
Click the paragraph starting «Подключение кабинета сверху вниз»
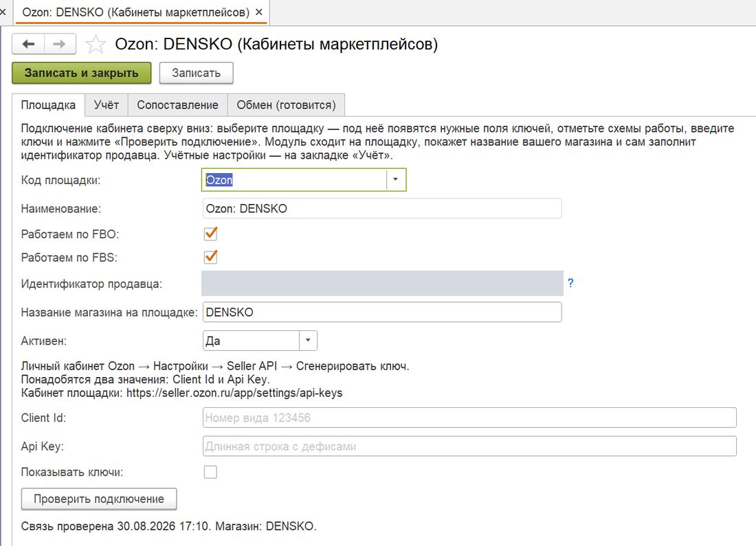(377, 141)
